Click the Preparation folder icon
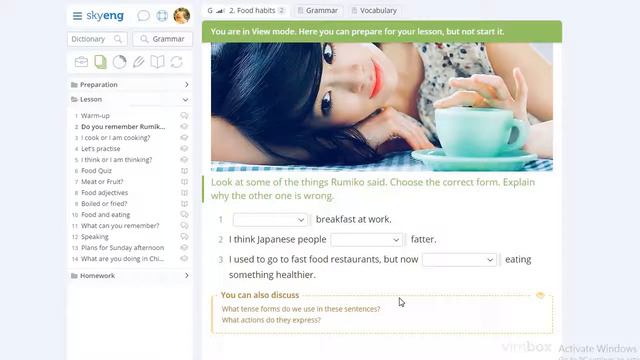The height and width of the screenshot is (360, 640). pos(74,85)
